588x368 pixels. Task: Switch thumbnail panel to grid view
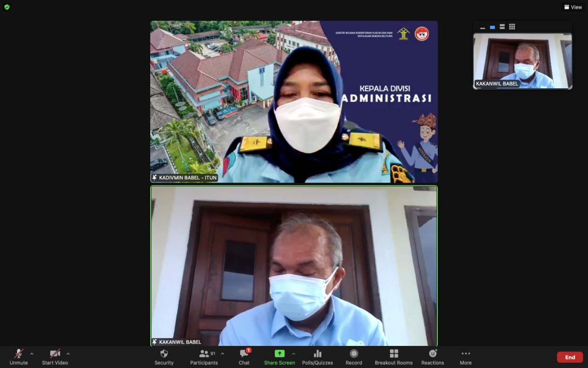coord(512,27)
